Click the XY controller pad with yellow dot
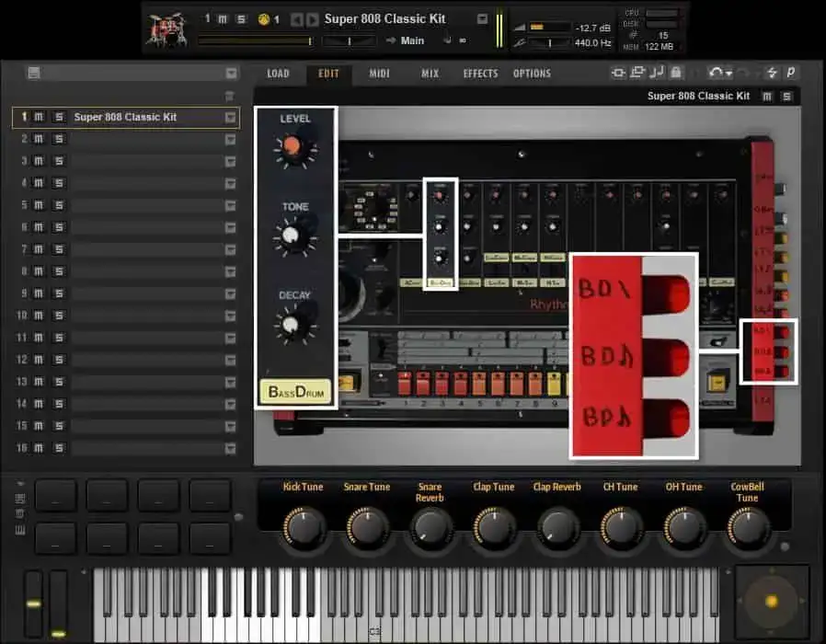The image size is (826, 644). coord(772,602)
